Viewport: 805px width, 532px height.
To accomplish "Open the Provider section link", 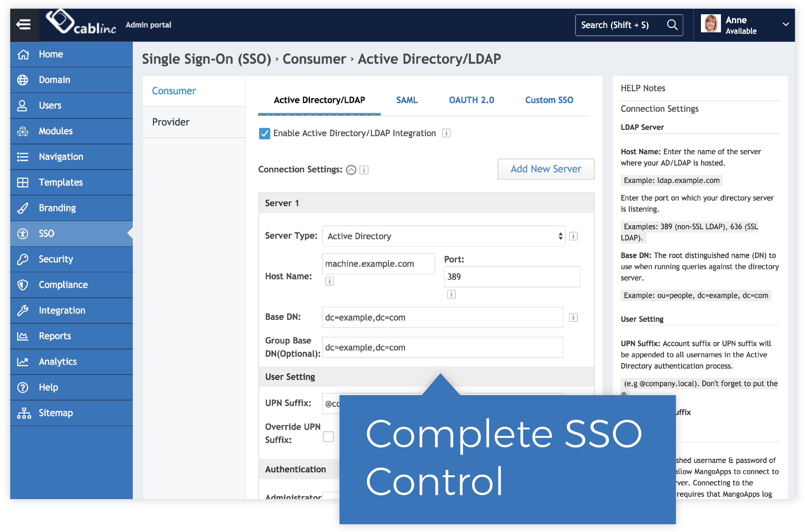I will pos(171,122).
